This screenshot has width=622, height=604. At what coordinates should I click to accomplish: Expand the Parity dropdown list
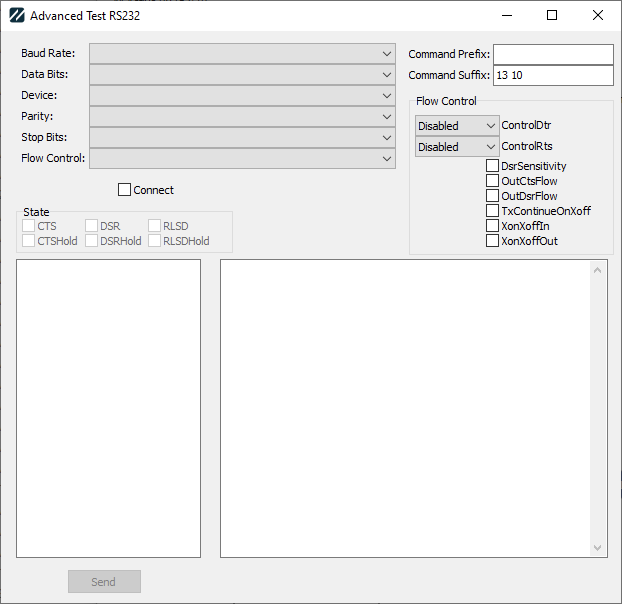[x=242, y=116]
